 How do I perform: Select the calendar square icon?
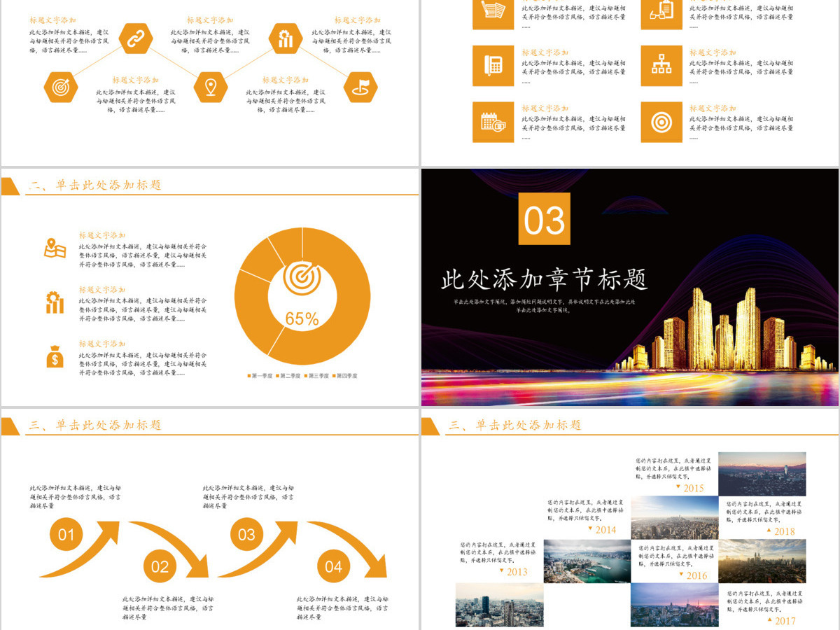point(493,122)
